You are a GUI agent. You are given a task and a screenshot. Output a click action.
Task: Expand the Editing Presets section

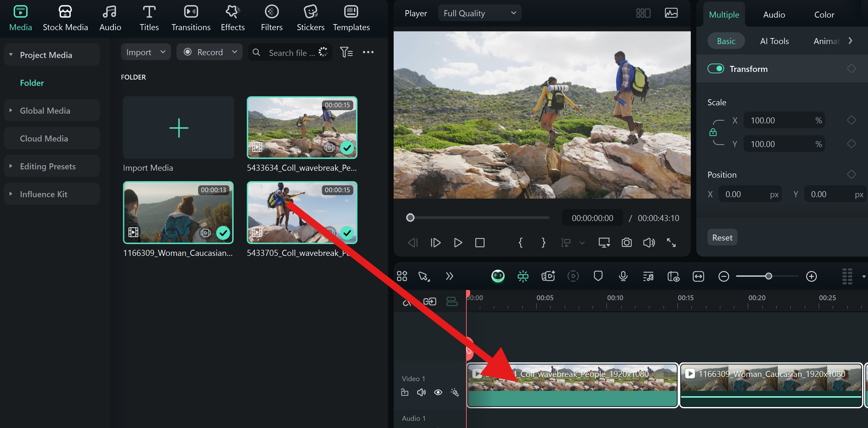(11, 166)
